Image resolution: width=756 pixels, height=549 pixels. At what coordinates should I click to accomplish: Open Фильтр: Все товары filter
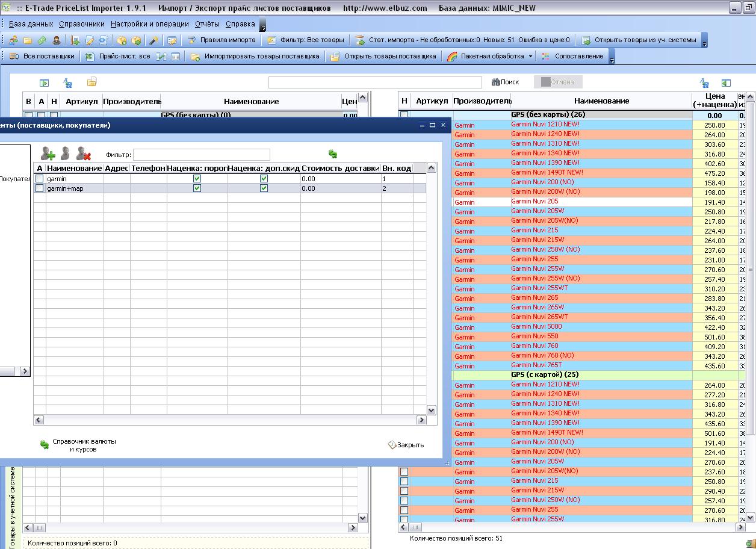pos(306,40)
